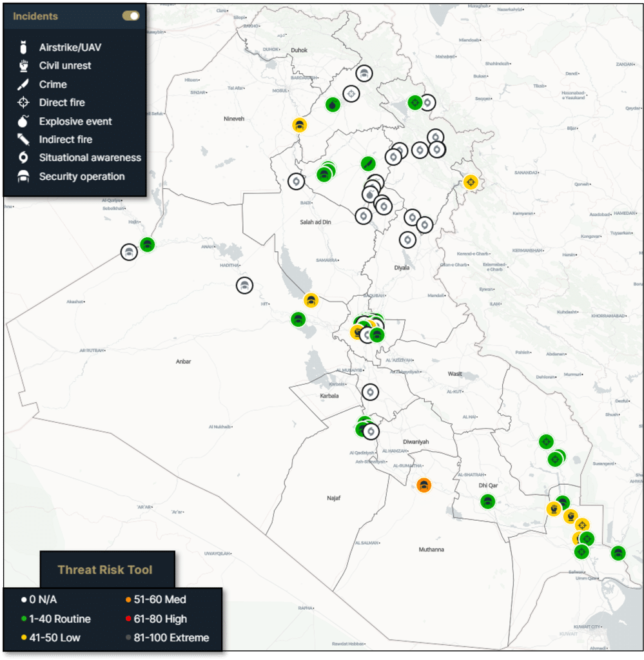Open the Threat Risk Tool panel
This screenshot has height=660, width=644.
pos(105,569)
